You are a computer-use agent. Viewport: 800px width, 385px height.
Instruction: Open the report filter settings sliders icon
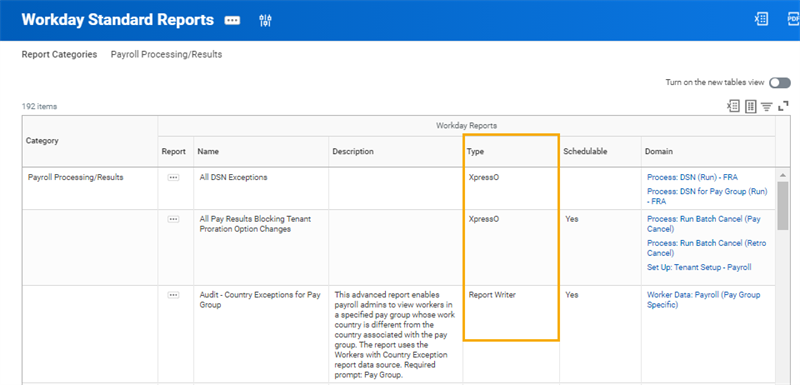[265, 20]
